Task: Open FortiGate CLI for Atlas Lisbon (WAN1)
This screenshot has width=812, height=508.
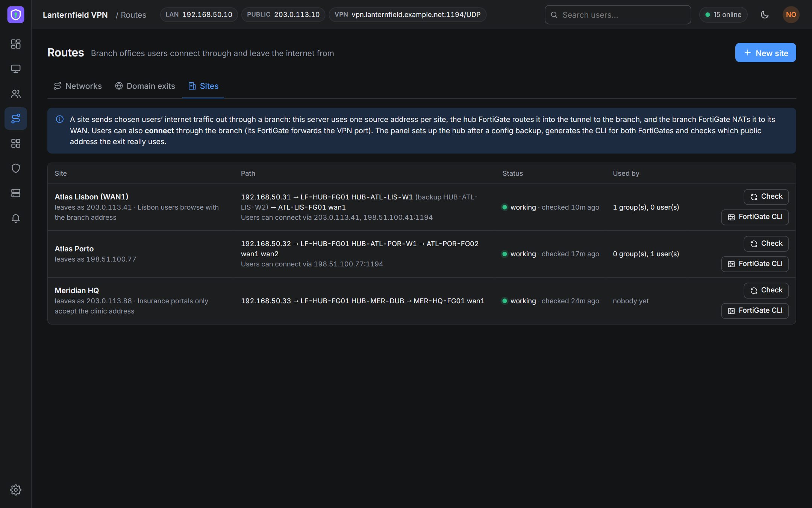Action: pos(755,217)
